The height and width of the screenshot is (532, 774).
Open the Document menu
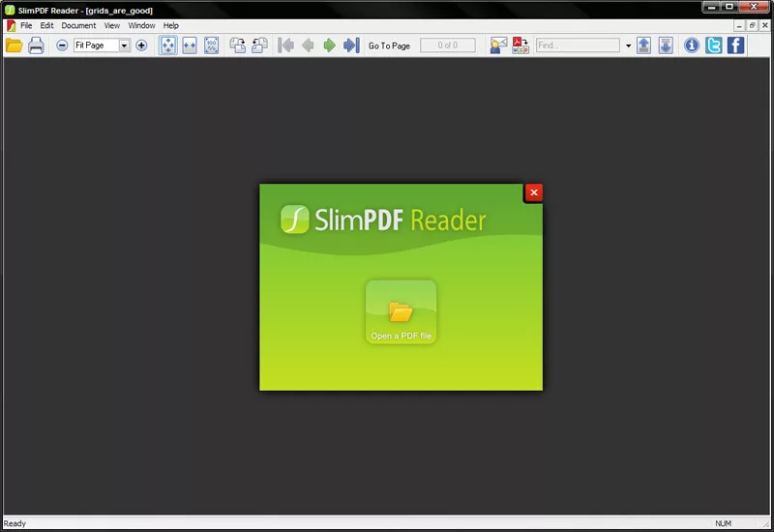78,25
